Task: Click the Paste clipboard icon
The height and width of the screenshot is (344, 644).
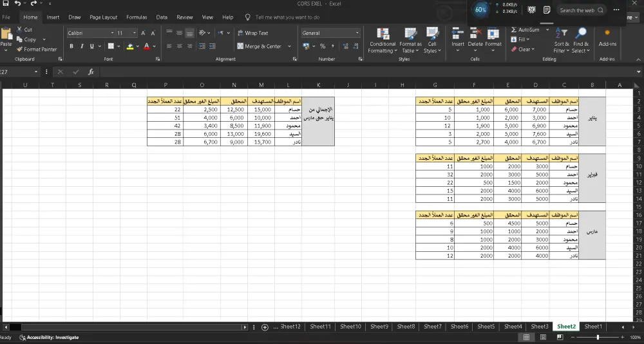Action: [6, 33]
